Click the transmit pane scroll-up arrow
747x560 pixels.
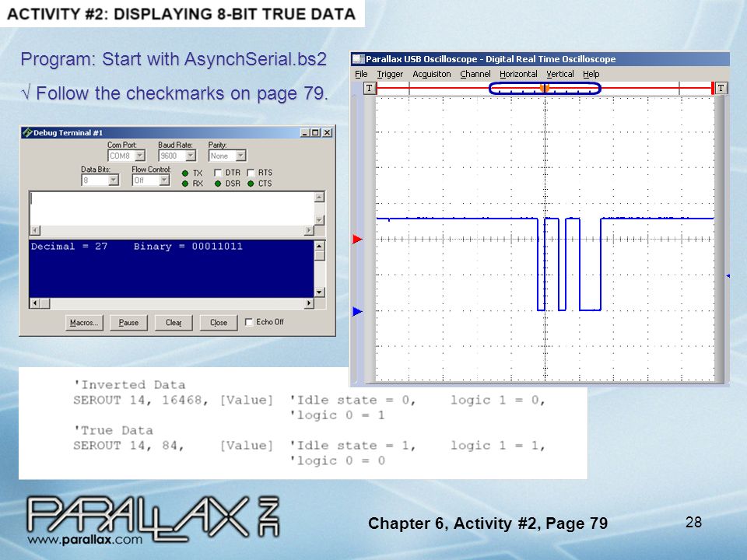[319, 197]
